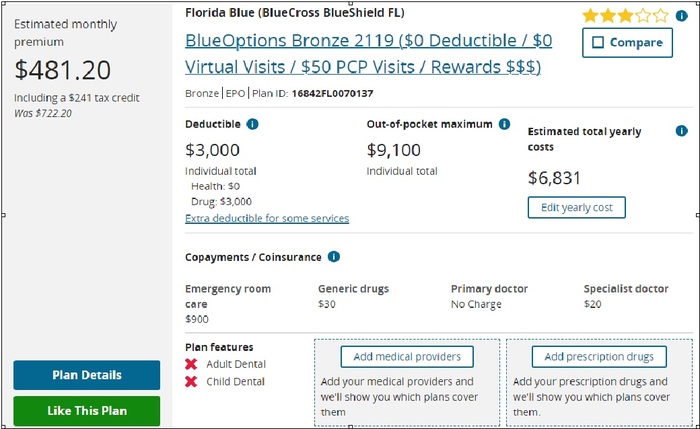Image resolution: width=700 pixels, height=429 pixels.
Task: Click Add prescription drugs button
Action: (x=598, y=357)
